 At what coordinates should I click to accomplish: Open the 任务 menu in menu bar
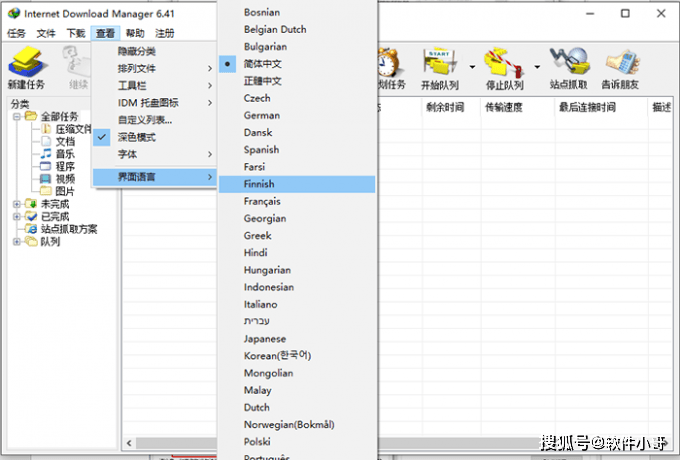click(16, 33)
